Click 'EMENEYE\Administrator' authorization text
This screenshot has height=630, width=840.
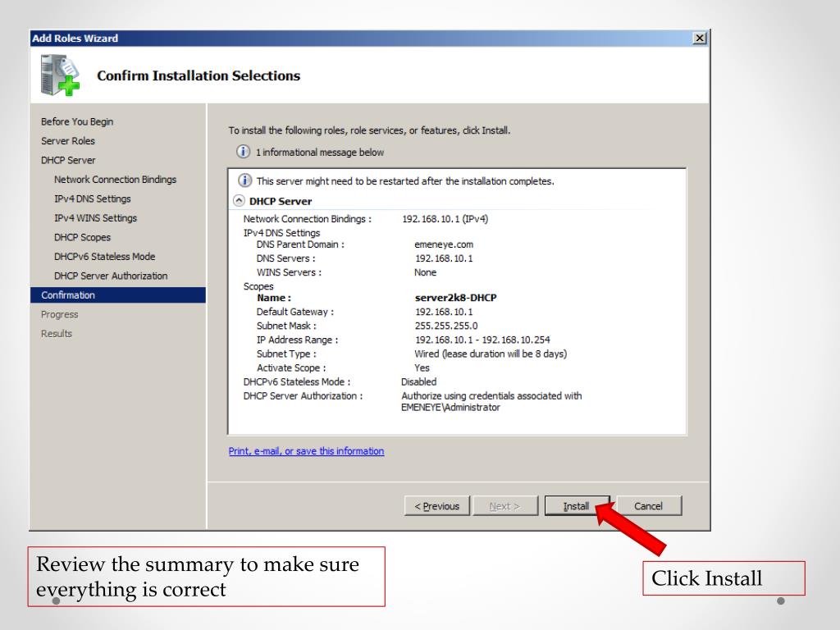(x=450, y=407)
